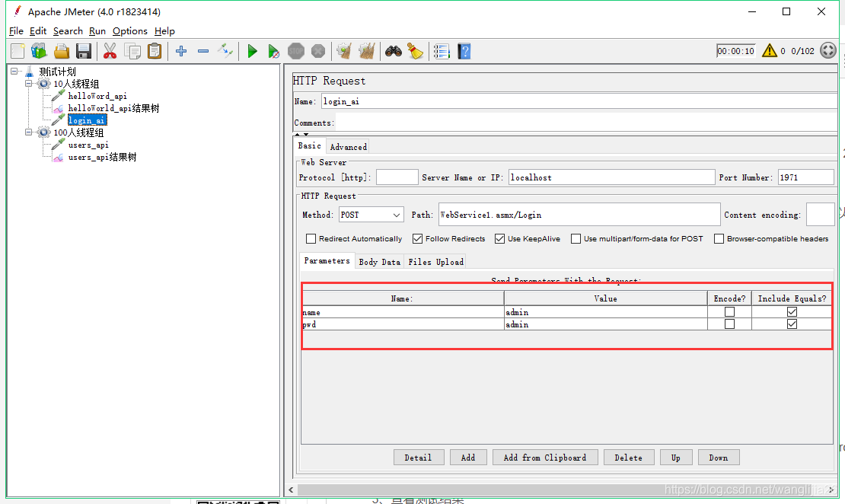Open the File menu
This screenshot has width=845, height=504.
click(x=16, y=30)
